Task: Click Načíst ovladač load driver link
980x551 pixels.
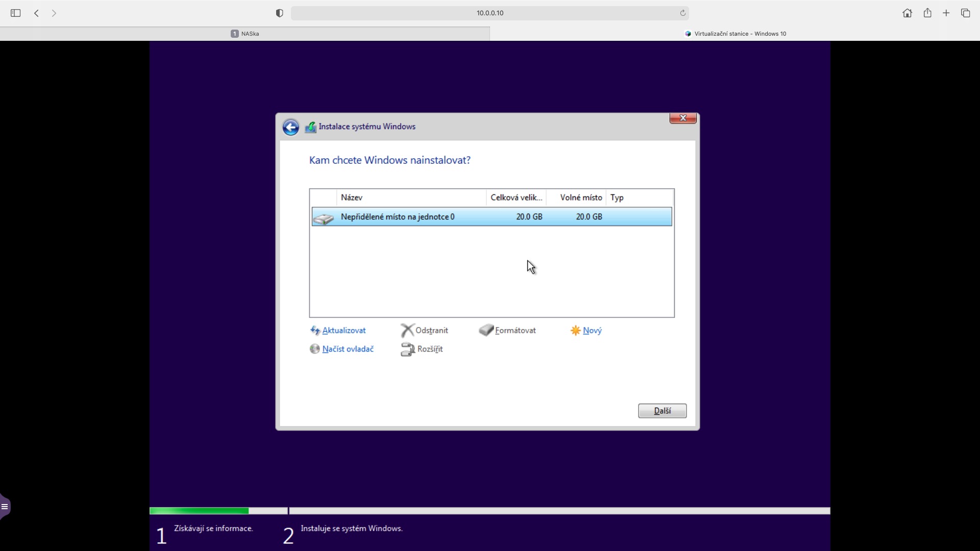Action: coord(348,349)
